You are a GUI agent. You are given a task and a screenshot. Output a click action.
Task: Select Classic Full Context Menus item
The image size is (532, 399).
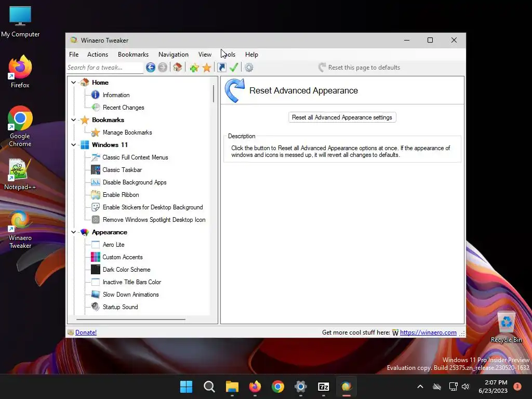pyautogui.click(x=135, y=157)
